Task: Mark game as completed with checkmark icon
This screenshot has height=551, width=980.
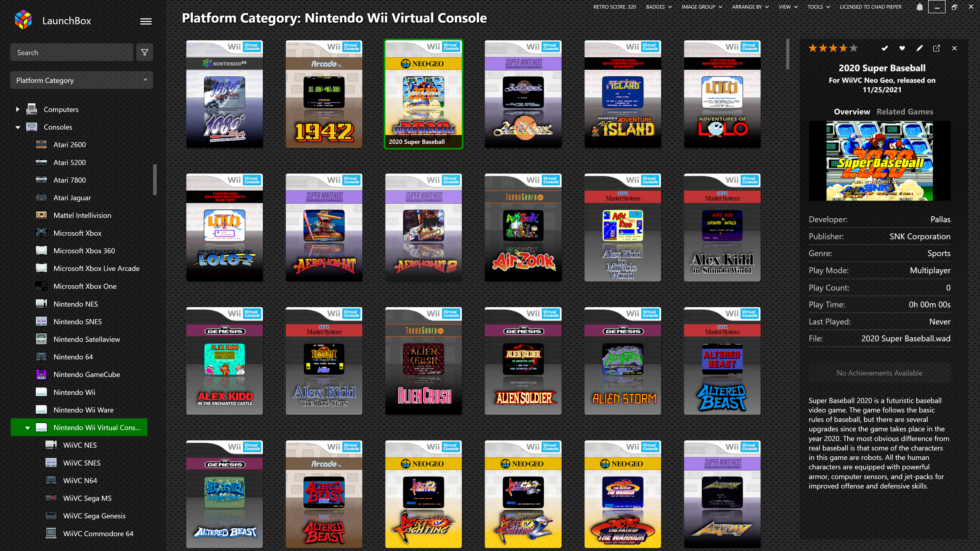Action: click(885, 48)
